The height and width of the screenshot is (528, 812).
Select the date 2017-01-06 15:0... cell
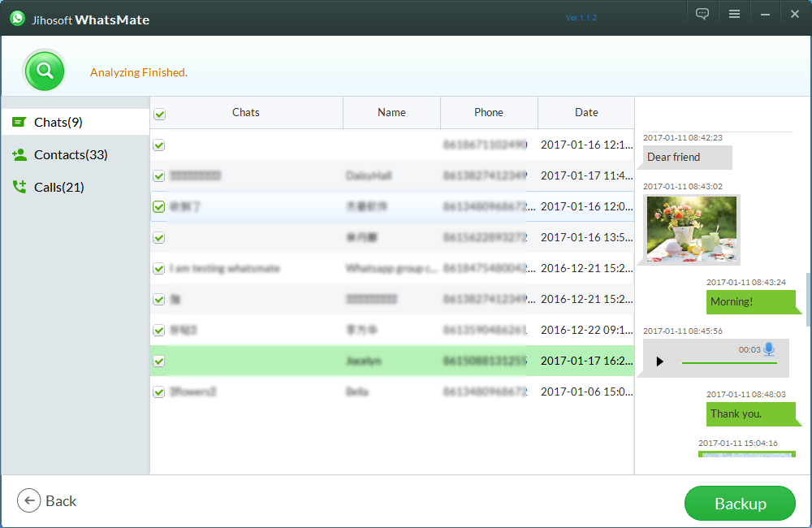pos(587,392)
